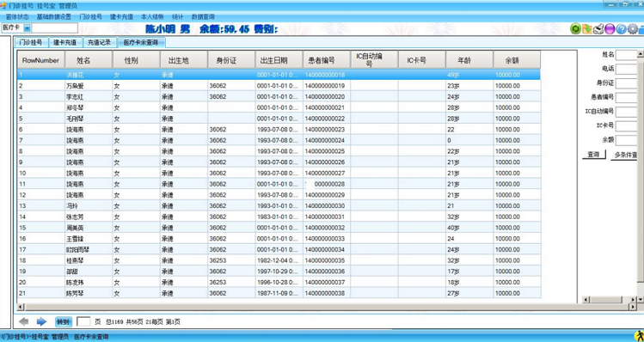Click the 转到 page jump button

point(64,321)
